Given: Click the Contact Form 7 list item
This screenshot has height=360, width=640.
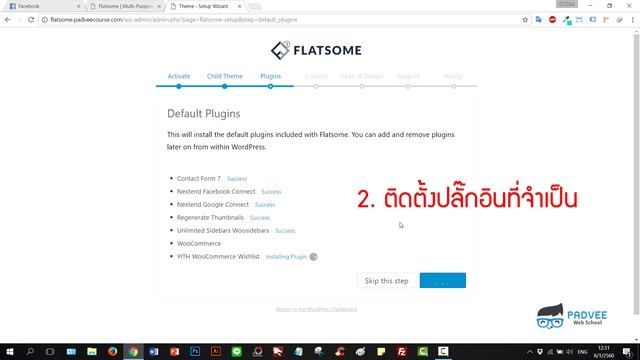Looking at the screenshot, I should pyautogui.click(x=199, y=178).
